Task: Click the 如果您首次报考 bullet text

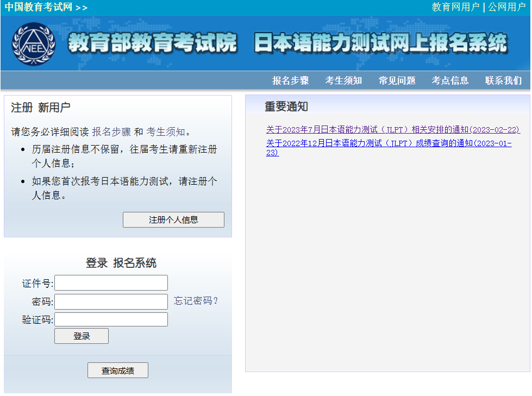Action: pyautogui.click(x=124, y=188)
